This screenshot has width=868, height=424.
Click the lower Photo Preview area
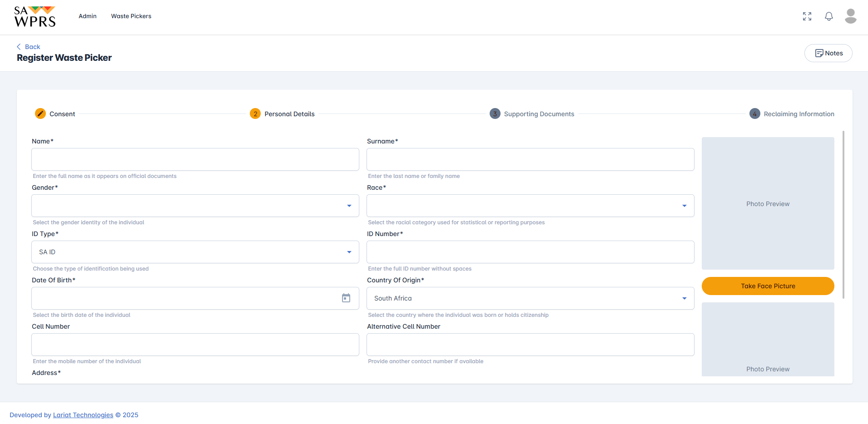point(768,339)
